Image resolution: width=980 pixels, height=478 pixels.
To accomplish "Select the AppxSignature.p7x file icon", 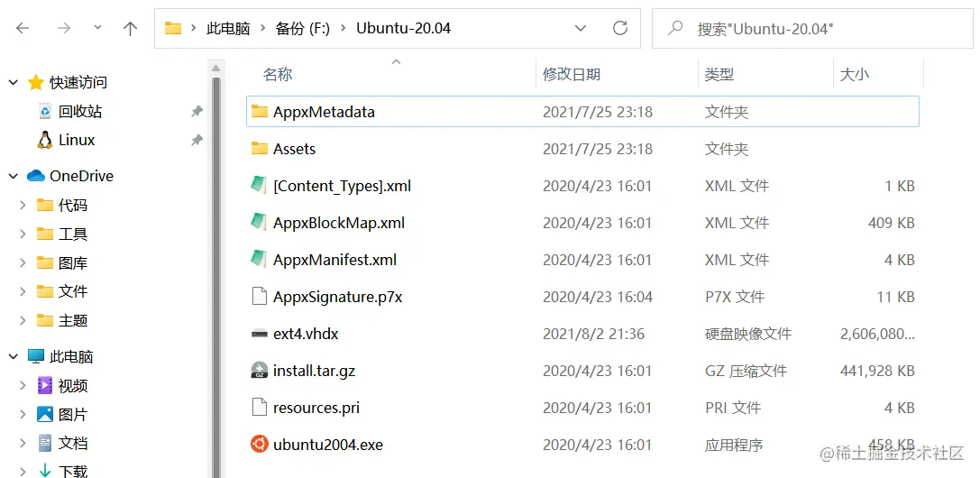I will (x=260, y=296).
